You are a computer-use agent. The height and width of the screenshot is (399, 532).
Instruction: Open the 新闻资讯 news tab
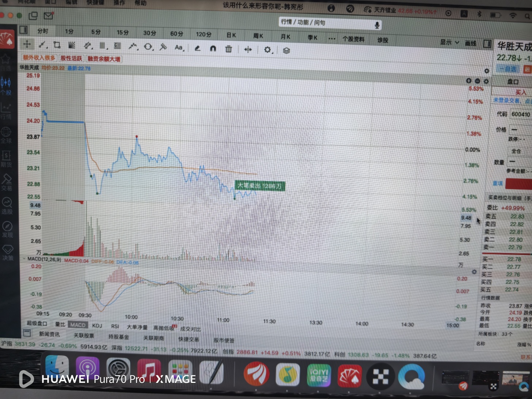(49, 334)
